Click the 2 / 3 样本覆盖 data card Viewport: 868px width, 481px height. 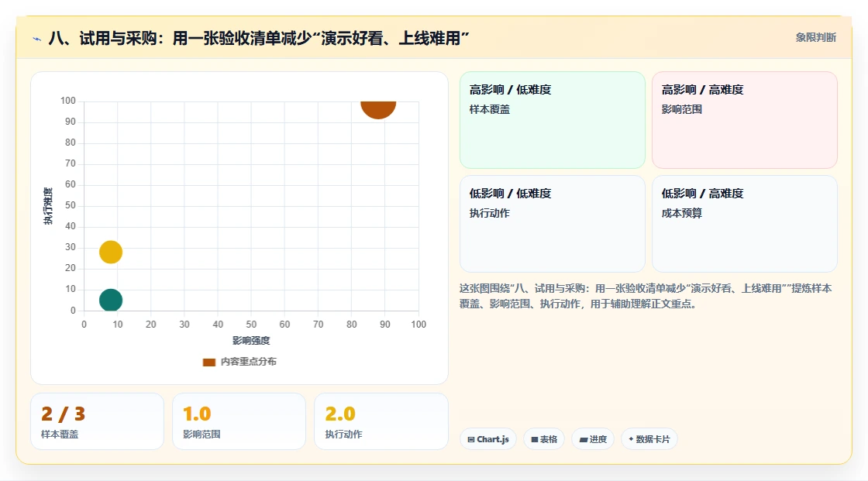(98, 421)
